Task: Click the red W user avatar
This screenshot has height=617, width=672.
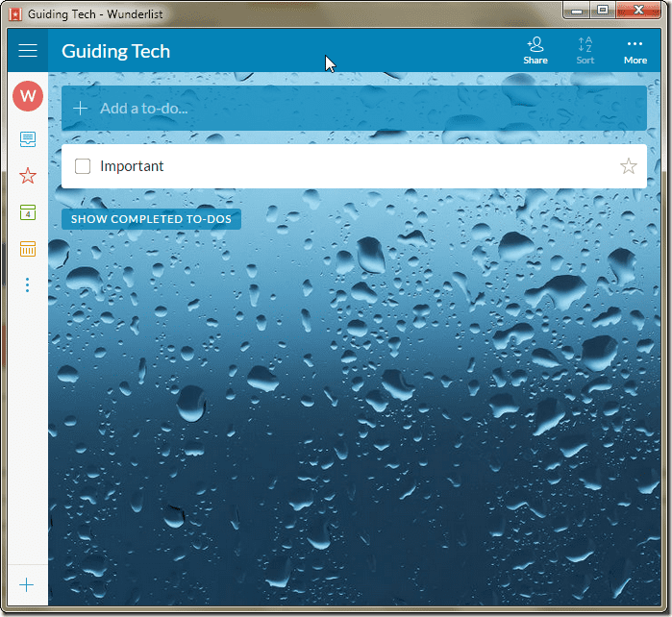Action: click(28, 95)
